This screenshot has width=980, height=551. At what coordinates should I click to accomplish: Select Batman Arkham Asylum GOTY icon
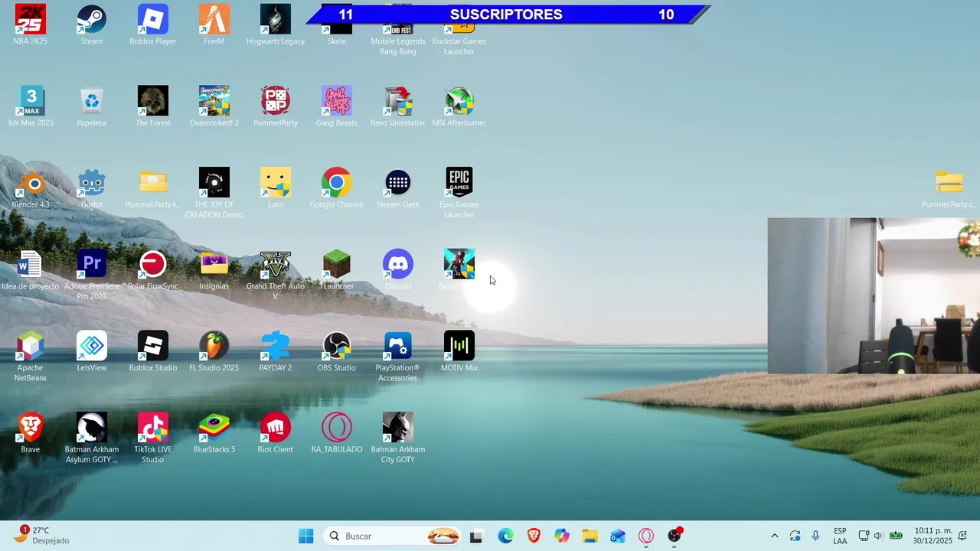pos(92,428)
